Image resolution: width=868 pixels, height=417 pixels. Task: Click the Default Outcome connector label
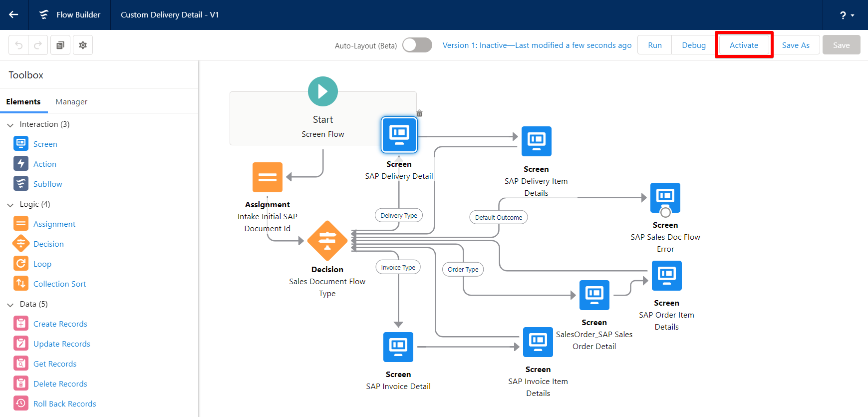[x=499, y=217]
